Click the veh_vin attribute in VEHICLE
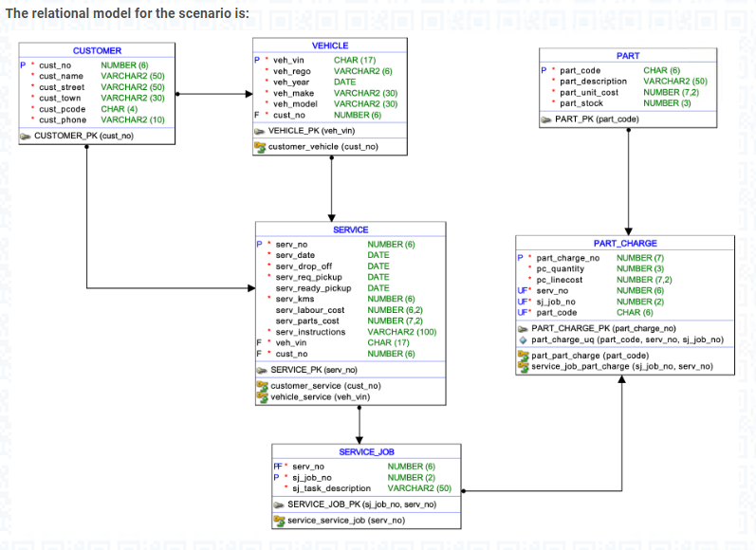Image resolution: width=756 pixels, height=550 pixels. click(x=288, y=60)
